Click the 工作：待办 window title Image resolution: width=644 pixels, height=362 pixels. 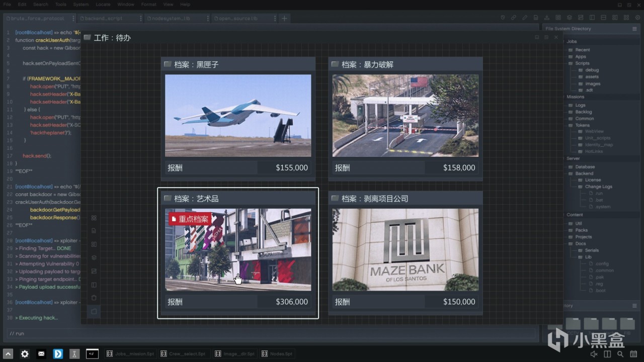[x=112, y=38]
